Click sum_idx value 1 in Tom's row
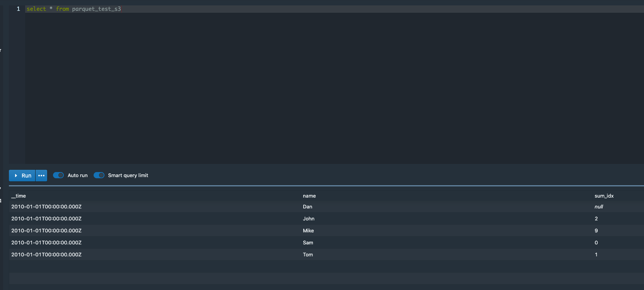The height and width of the screenshot is (290, 644). (x=596, y=255)
